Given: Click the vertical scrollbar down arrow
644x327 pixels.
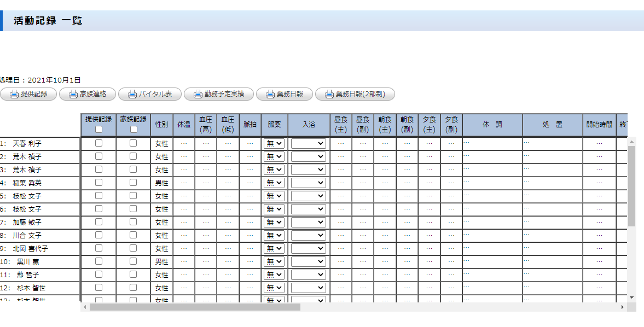Looking at the screenshot, I should pyautogui.click(x=632, y=297).
